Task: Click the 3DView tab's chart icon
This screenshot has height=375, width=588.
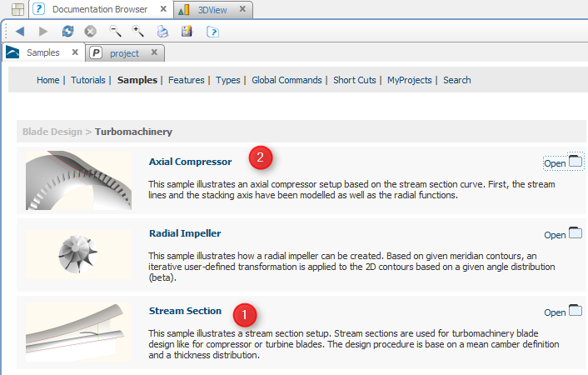Action: [184, 10]
